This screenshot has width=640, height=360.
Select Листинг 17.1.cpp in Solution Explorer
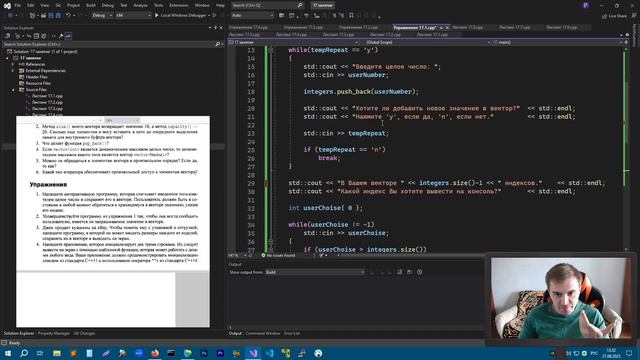[x=47, y=96]
